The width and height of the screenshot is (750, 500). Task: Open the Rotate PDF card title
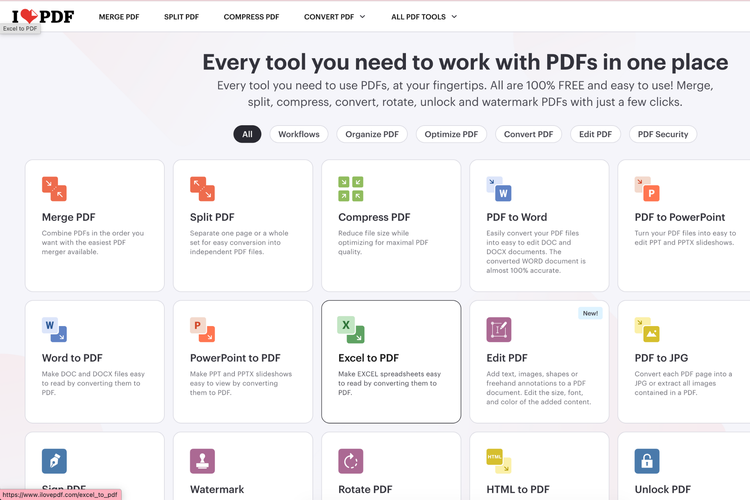(365, 489)
